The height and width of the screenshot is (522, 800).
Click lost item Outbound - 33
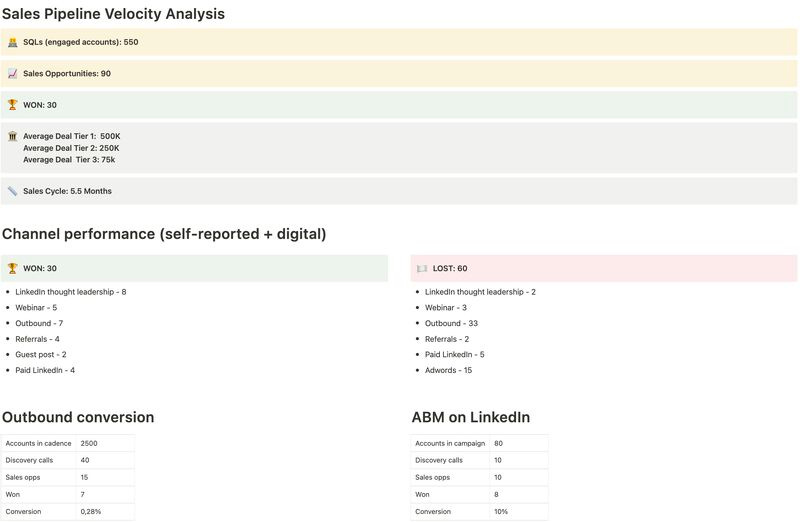[x=452, y=324]
